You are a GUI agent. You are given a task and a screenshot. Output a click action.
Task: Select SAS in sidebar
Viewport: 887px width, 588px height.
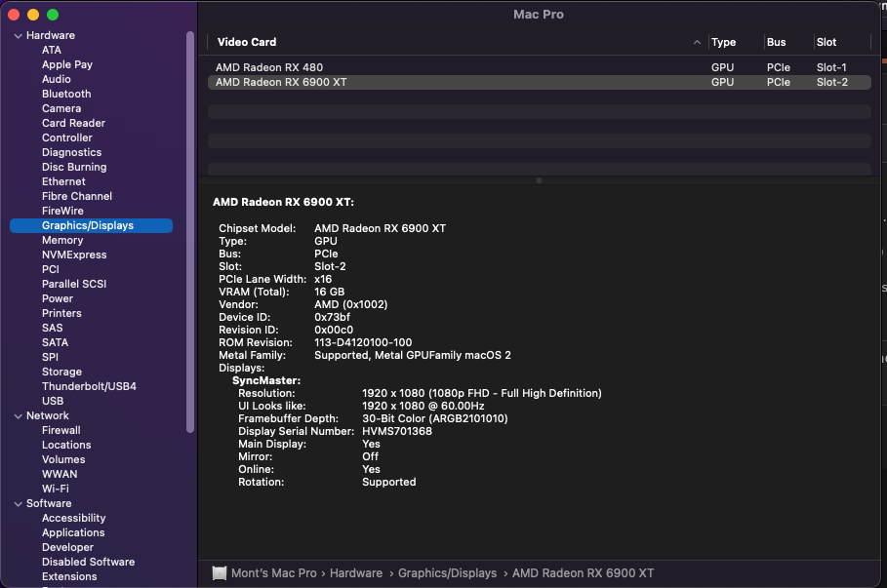pyautogui.click(x=52, y=328)
